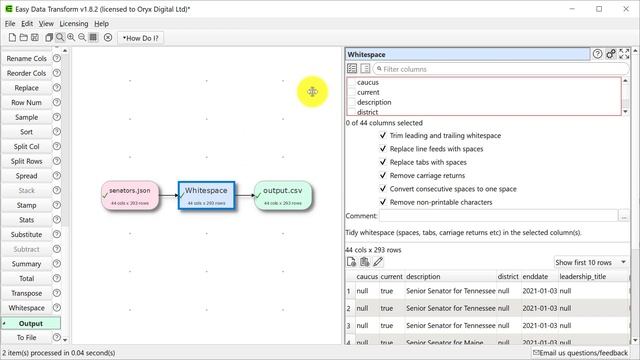Open help icon next to Stamp

click(x=57, y=205)
